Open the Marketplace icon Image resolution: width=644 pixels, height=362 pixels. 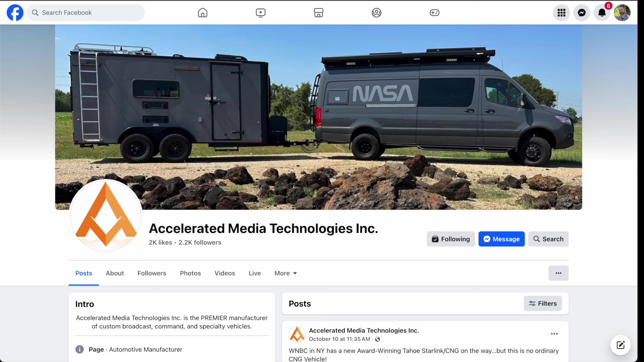pos(319,13)
